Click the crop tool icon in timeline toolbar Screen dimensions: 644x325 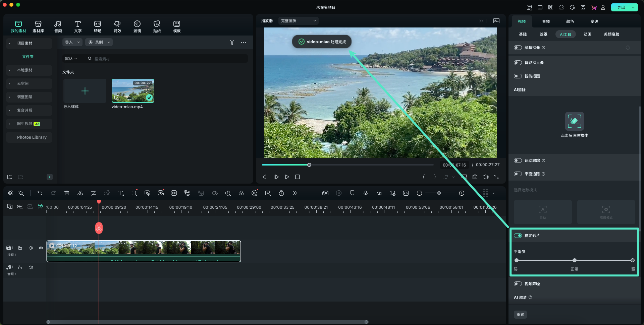(94, 193)
